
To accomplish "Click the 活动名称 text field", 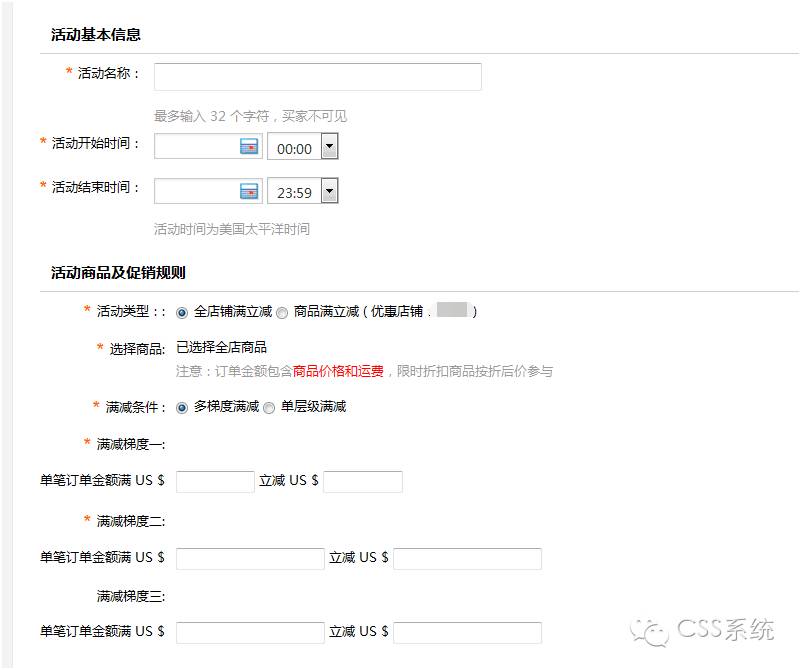I will point(317,77).
